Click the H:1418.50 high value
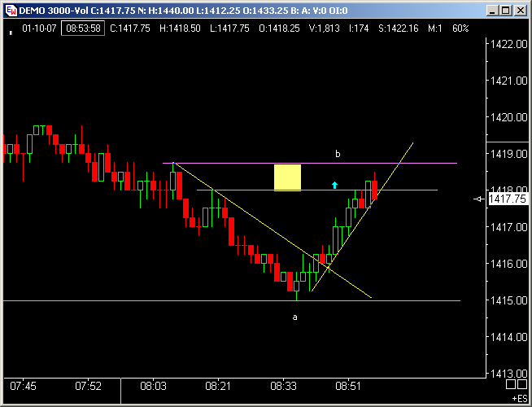This screenshot has height=407, width=532. tap(180, 28)
